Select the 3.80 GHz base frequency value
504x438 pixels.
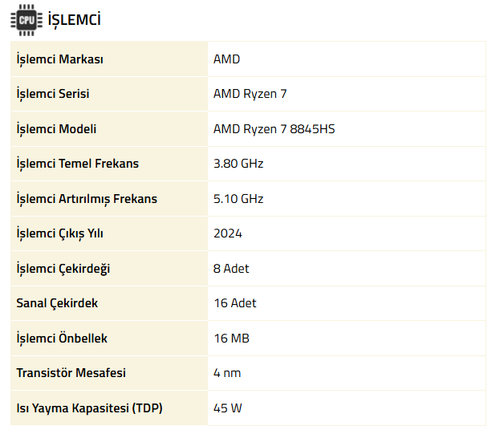(x=238, y=164)
